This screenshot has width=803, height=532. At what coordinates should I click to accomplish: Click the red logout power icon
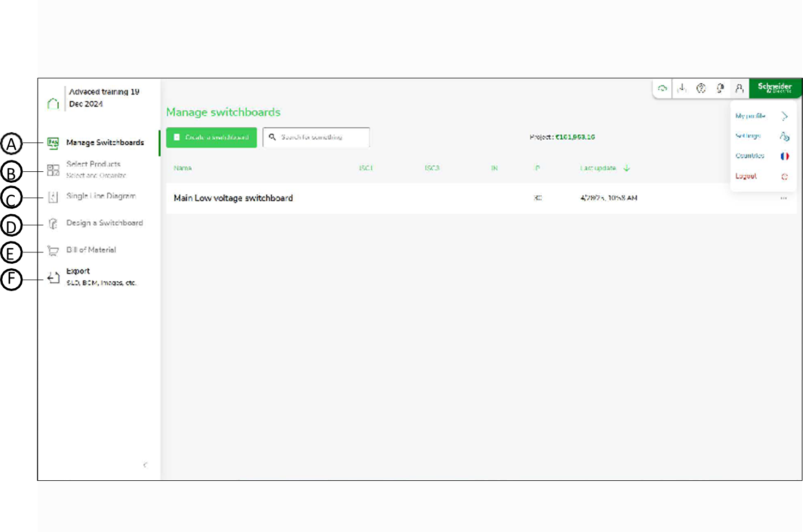pyautogui.click(x=784, y=177)
